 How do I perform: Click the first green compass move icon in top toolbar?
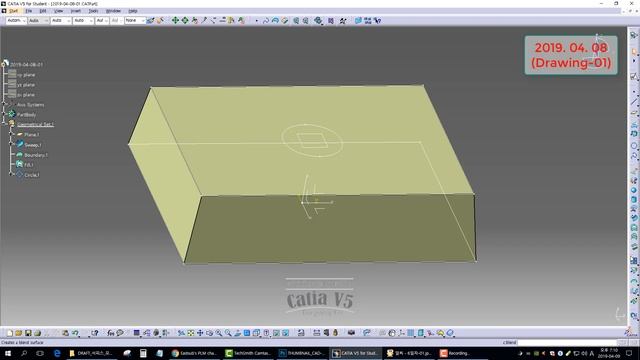175,20
